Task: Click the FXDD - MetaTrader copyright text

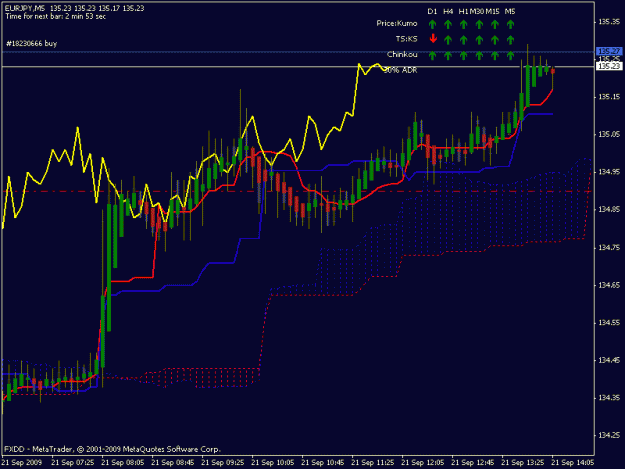Action: (x=112, y=449)
